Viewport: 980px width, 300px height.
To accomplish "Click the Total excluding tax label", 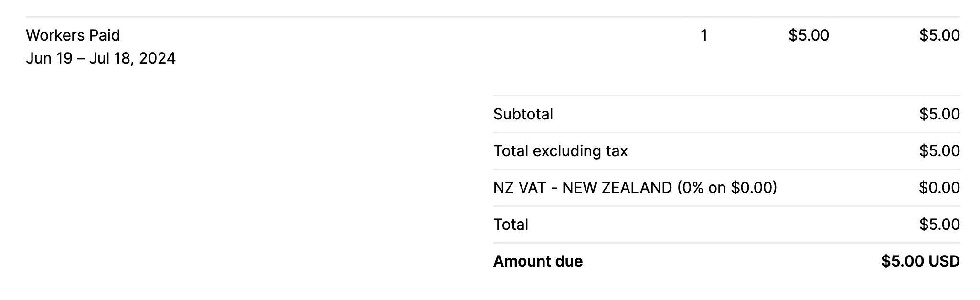I will coord(560,151).
